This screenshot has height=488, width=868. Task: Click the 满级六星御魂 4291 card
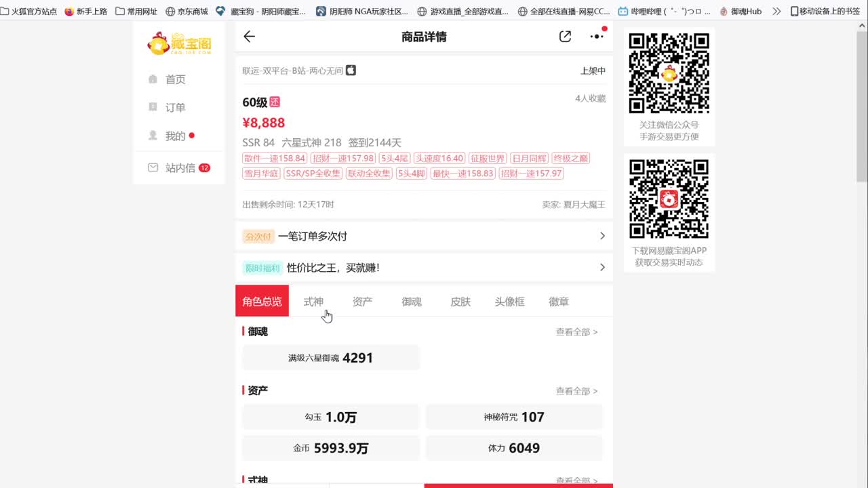point(331,358)
